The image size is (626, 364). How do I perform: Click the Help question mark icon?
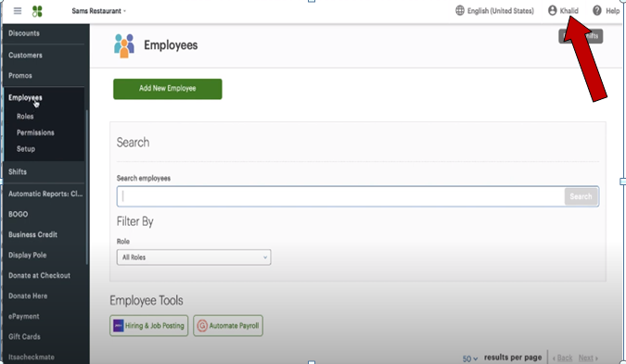[597, 11]
